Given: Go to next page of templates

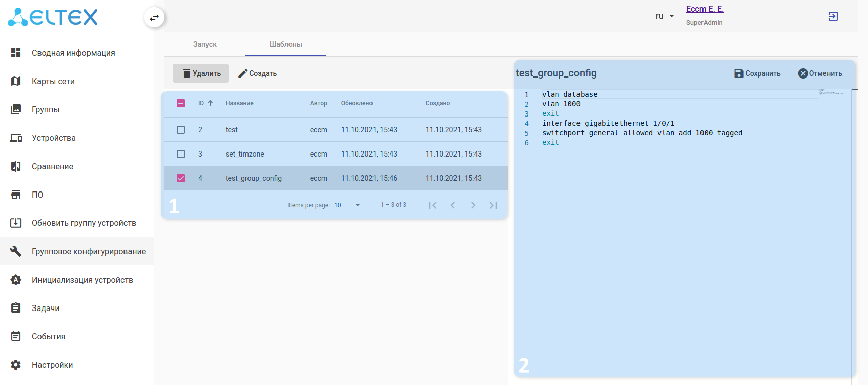Looking at the screenshot, I should tap(473, 205).
